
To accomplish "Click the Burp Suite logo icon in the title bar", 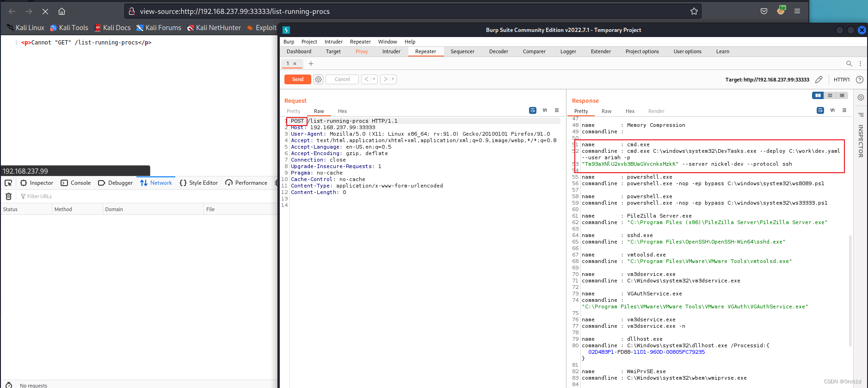I will tap(286, 30).
